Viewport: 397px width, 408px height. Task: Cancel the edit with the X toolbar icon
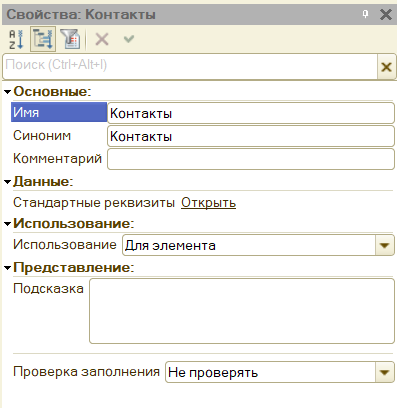click(x=102, y=39)
